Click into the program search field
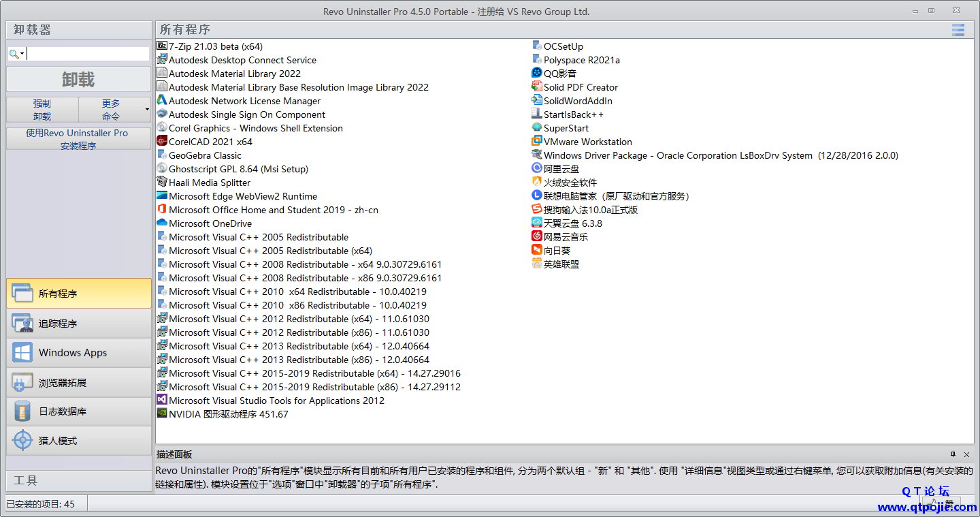Screen dimensions: 980x517 click(88, 54)
